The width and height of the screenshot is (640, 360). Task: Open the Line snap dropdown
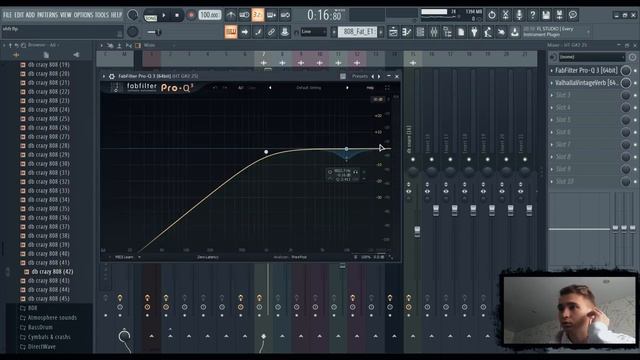(313, 32)
